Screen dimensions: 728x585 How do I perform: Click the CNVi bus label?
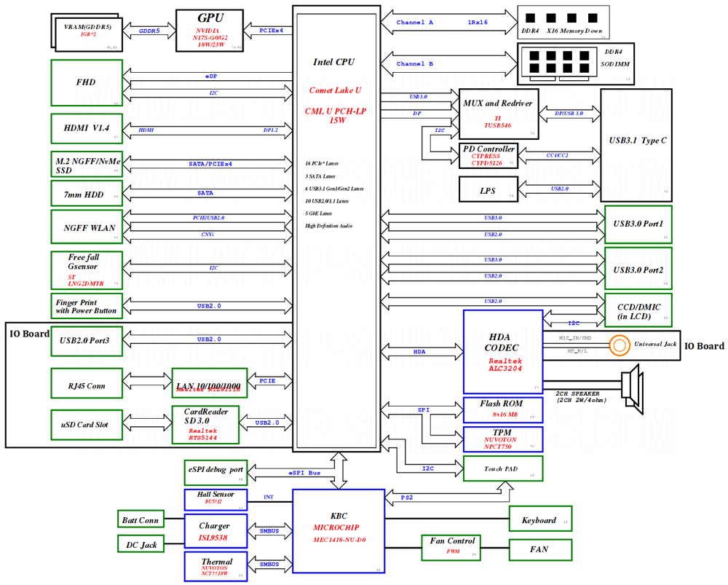click(x=207, y=235)
